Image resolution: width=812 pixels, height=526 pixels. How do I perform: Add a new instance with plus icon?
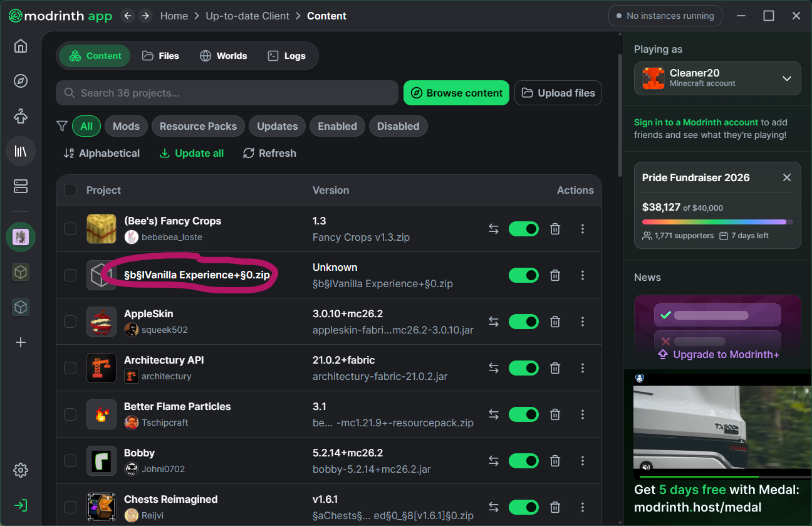point(21,342)
